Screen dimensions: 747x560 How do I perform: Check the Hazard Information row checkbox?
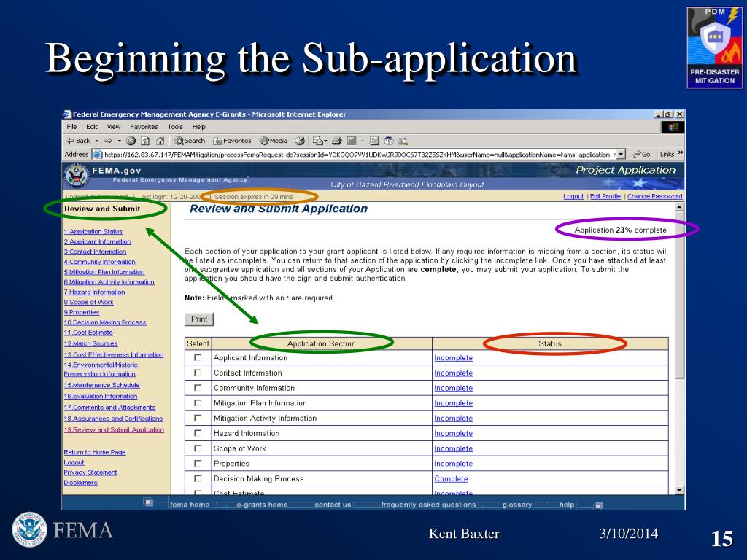pyautogui.click(x=198, y=433)
